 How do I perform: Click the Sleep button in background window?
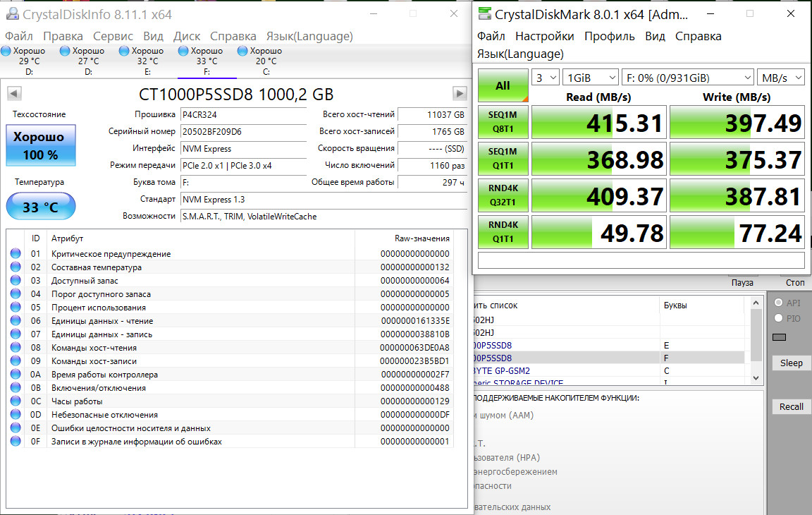point(792,363)
